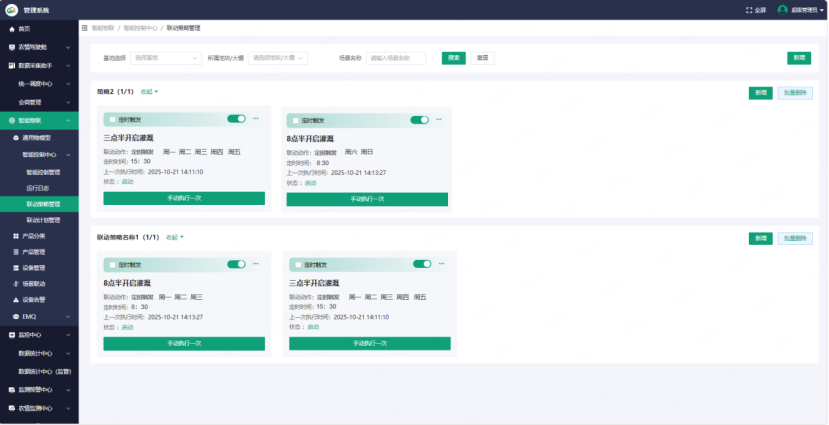Viewport: 829px width, 425px height.
Task: Expand the 合同管理 chevron
Action: click(x=68, y=103)
